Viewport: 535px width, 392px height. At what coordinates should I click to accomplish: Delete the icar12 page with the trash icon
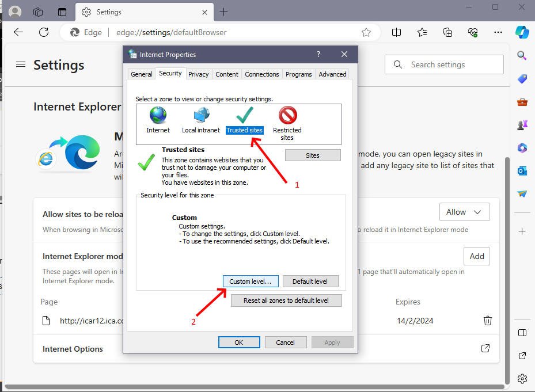[x=488, y=321]
